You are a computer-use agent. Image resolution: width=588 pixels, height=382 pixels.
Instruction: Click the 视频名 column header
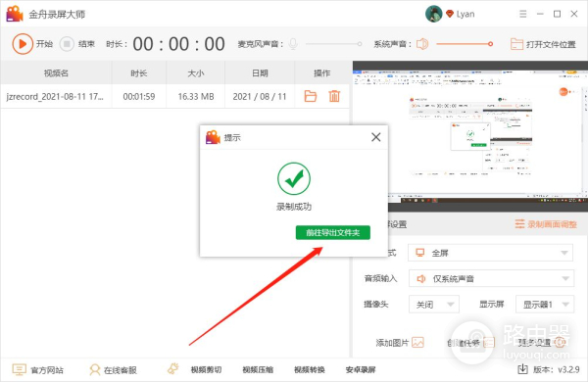(56, 73)
